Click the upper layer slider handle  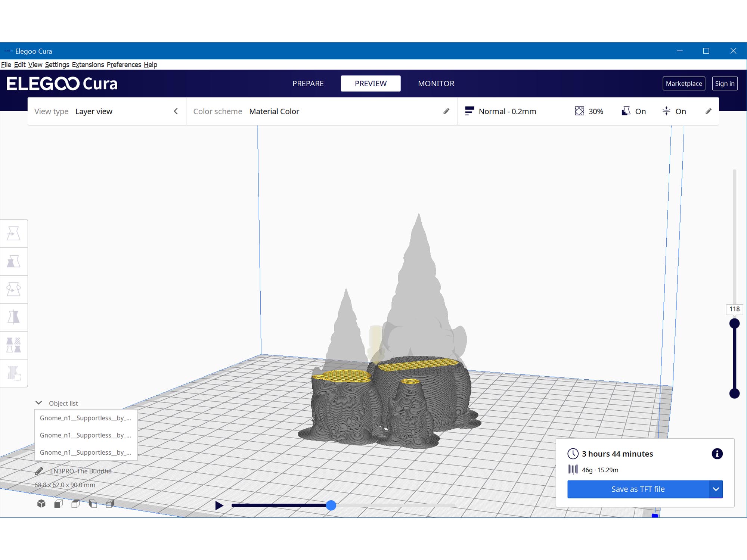(734, 323)
